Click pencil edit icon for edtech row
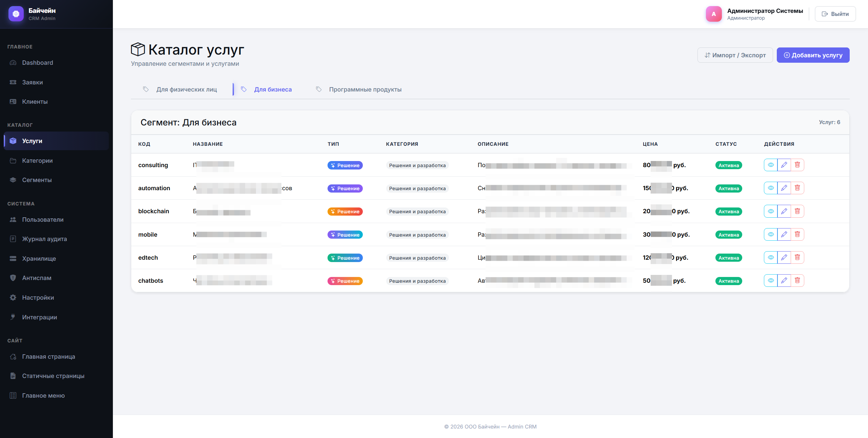868x438 pixels. pyautogui.click(x=784, y=258)
